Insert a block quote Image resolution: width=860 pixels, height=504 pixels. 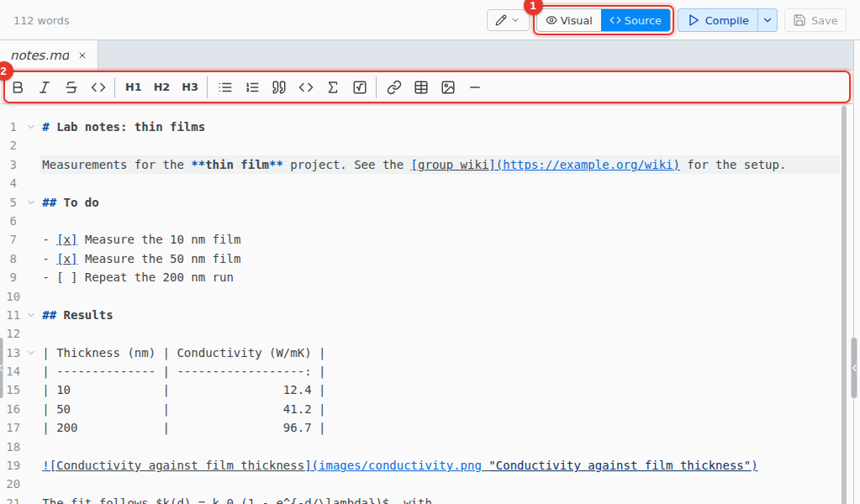[278, 87]
